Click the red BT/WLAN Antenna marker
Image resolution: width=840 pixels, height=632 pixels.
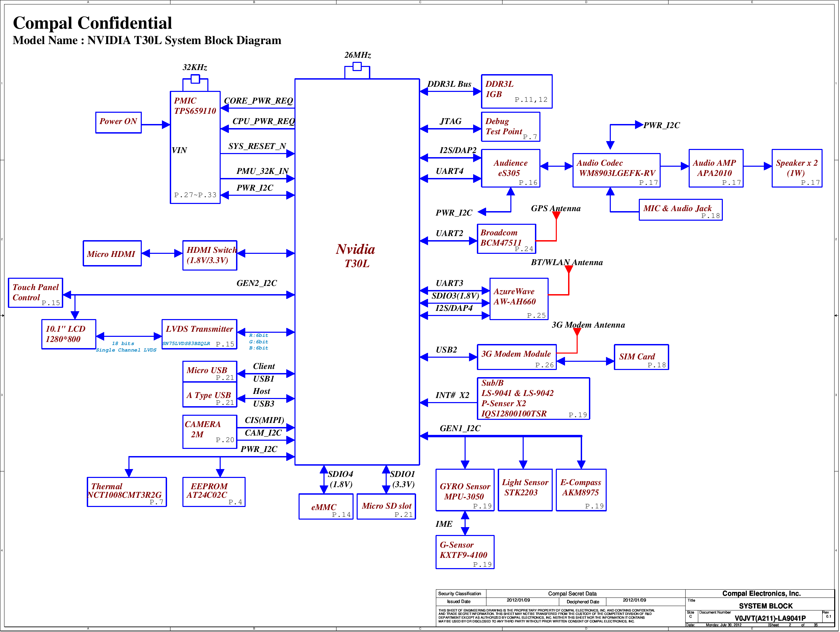pos(568,270)
